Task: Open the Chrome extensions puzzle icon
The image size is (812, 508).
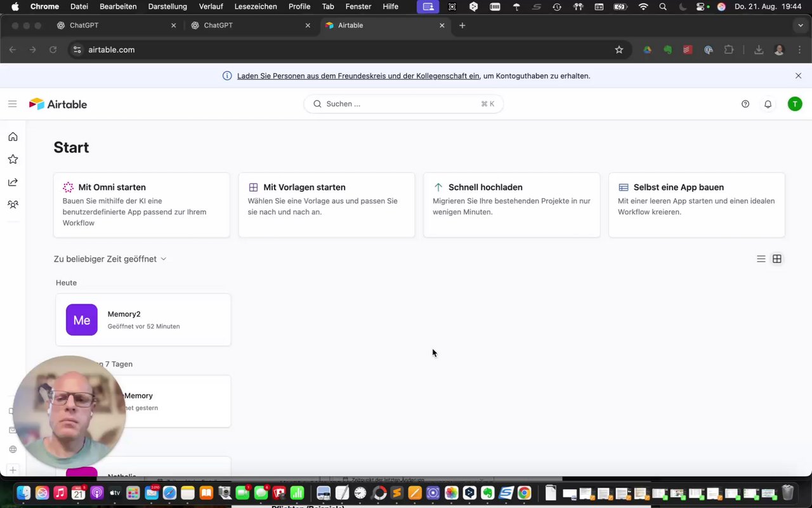Action: [728, 50]
